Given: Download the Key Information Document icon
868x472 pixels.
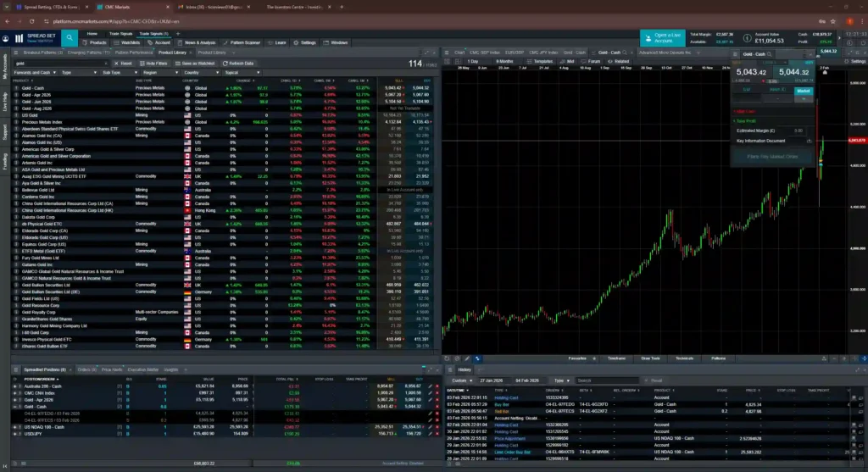Looking at the screenshot, I should click(x=809, y=142).
